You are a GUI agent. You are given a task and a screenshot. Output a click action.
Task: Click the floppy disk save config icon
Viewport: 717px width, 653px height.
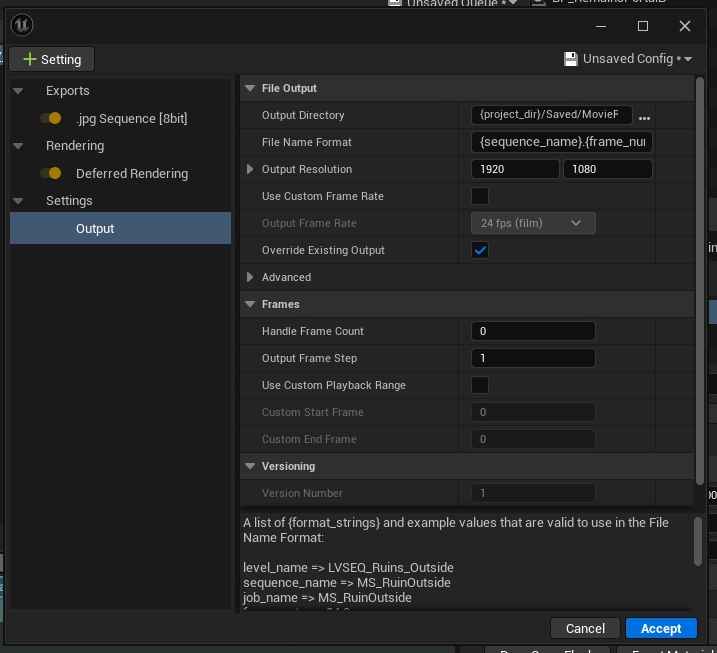coord(571,59)
